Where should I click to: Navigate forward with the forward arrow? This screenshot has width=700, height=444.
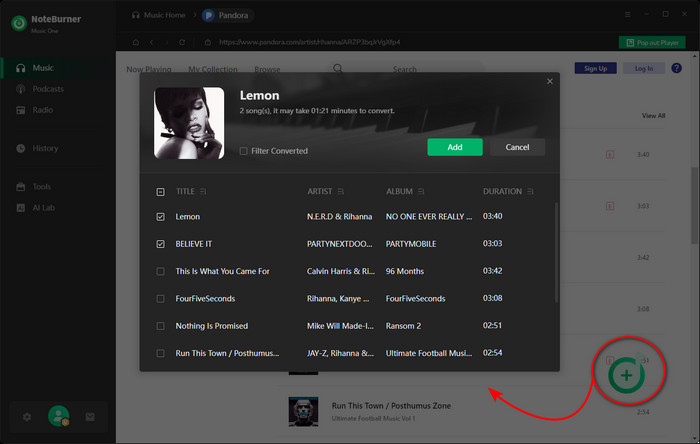click(167, 42)
